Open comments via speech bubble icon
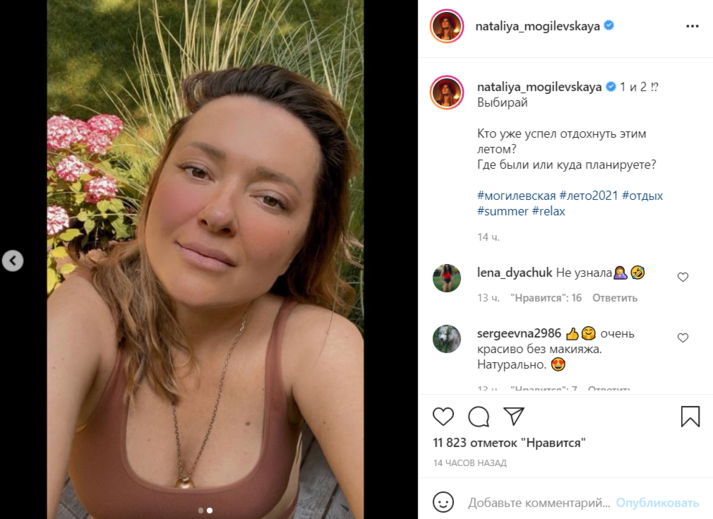This screenshot has width=713, height=519. pyautogui.click(x=479, y=416)
